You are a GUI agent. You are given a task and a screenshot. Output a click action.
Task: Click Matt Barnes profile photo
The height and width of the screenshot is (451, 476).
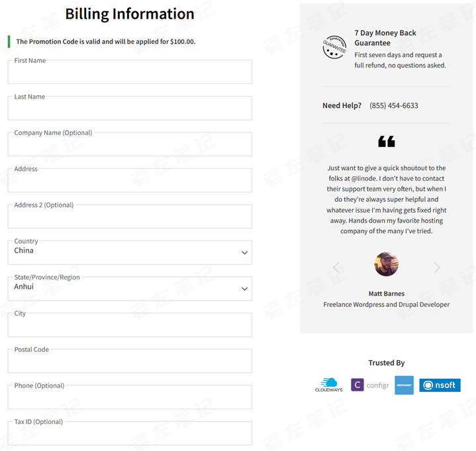pyautogui.click(x=387, y=264)
